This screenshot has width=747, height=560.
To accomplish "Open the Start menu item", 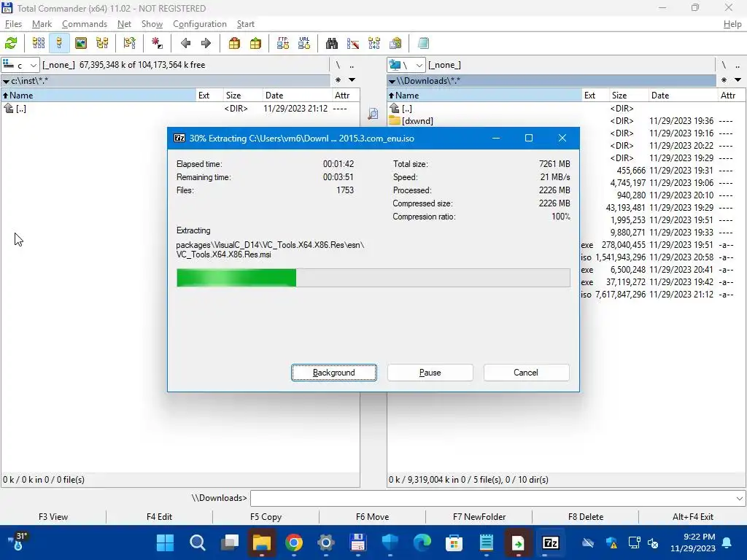I will (245, 24).
